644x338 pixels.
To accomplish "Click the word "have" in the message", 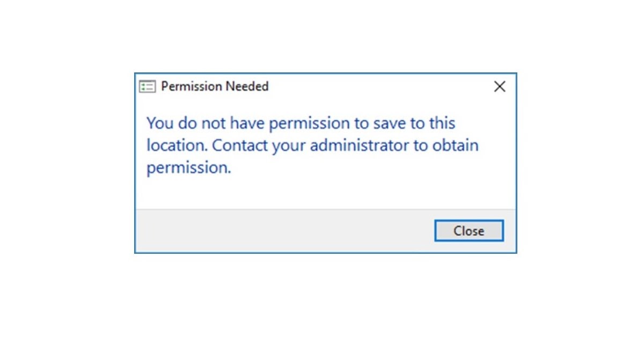I will point(247,123).
